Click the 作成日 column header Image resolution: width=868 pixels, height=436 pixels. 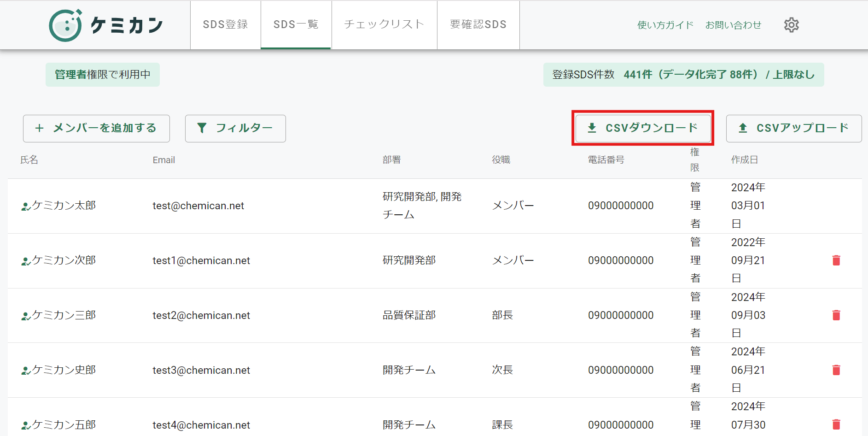(745, 160)
